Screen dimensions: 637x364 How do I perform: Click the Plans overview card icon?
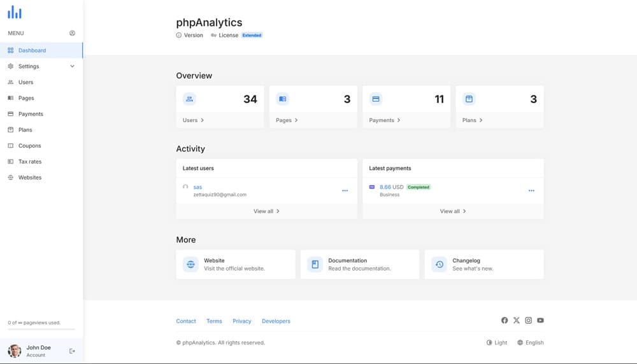[469, 99]
